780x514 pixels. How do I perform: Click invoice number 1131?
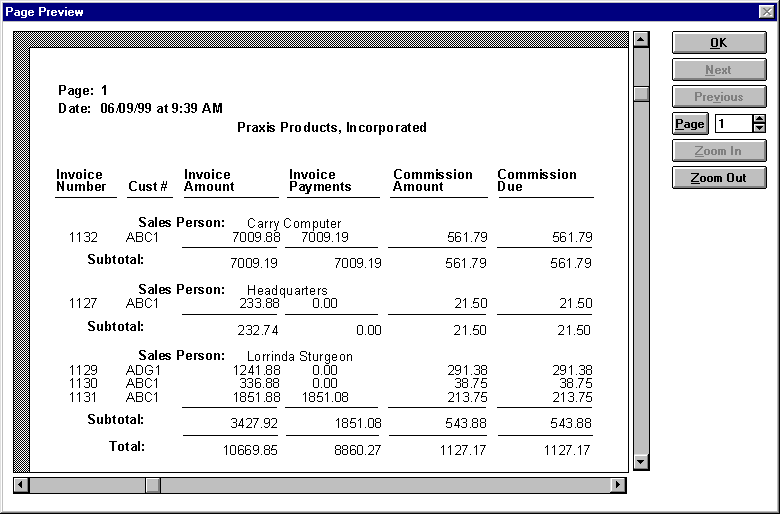click(83, 398)
